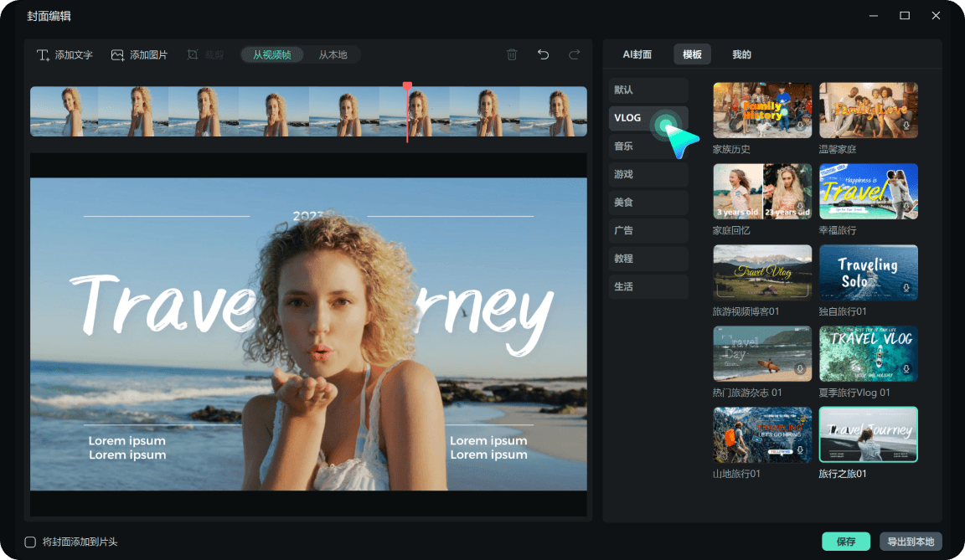Click the Add Text (添加文字) icon

pyautogui.click(x=43, y=55)
